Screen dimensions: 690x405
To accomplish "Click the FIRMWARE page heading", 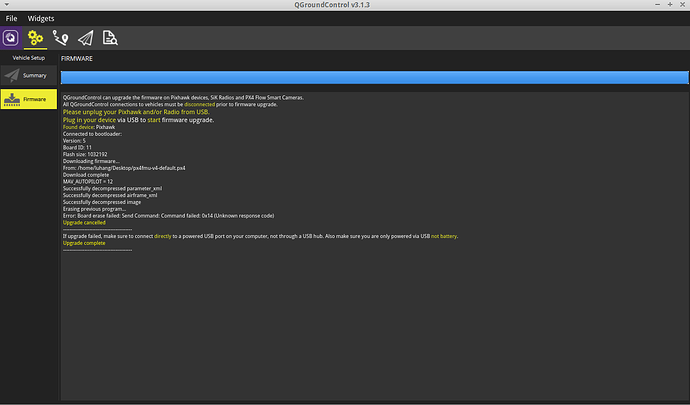I will 77,59.
